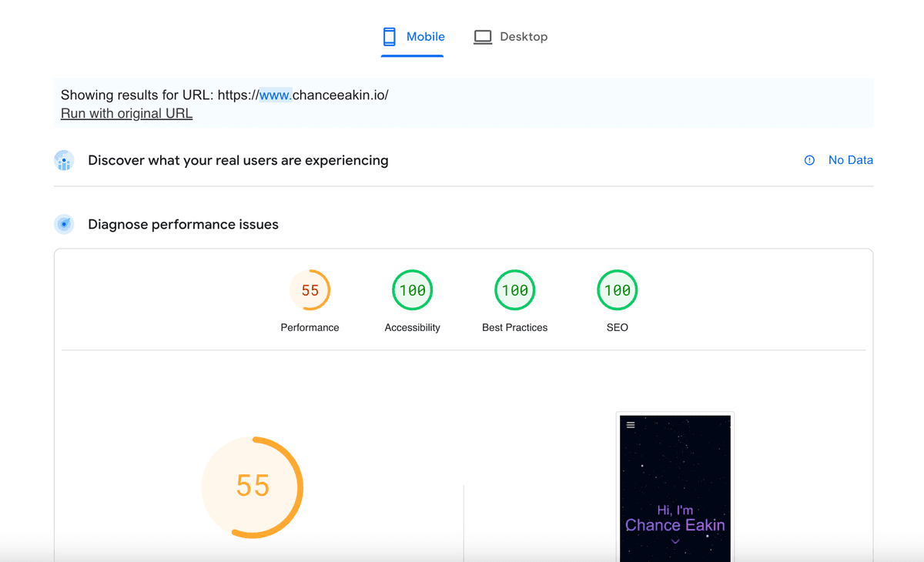Click the 'Best Practices' label text

tap(514, 327)
